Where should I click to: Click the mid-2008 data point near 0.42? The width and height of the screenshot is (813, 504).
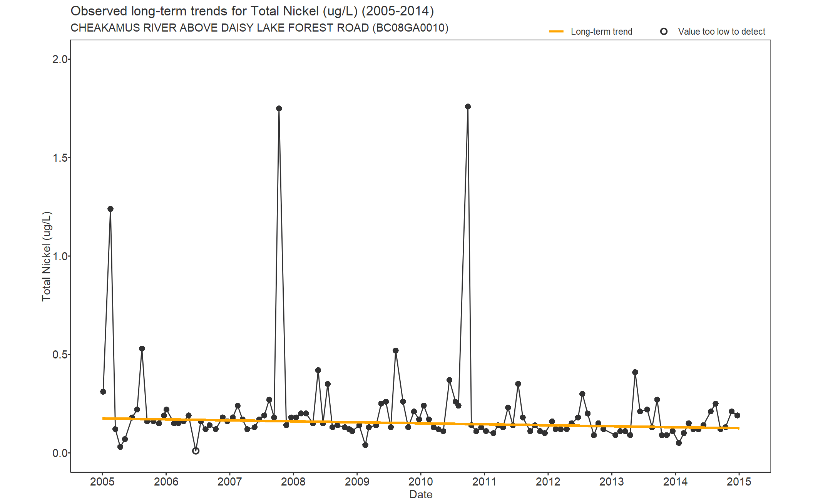pos(318,370)
